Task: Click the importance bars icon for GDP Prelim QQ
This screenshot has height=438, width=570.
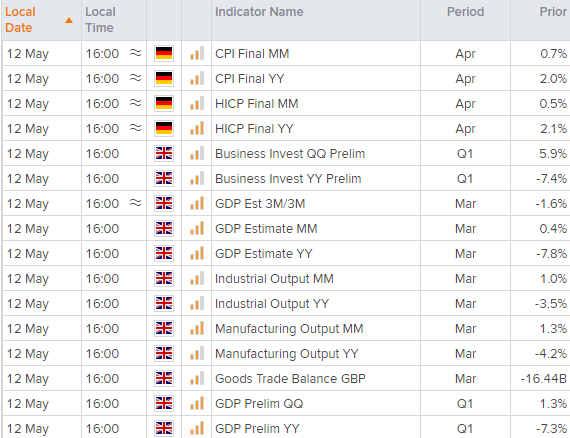Action: 197,403
